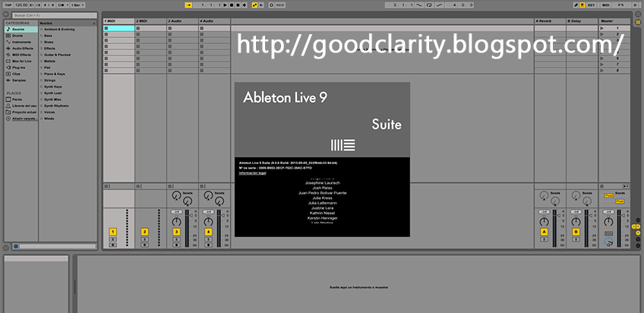Image resolution: width=644 pixels, height=313 pixels.
Task: Toggle the KEY map mode switch
Action: point(591,5)
